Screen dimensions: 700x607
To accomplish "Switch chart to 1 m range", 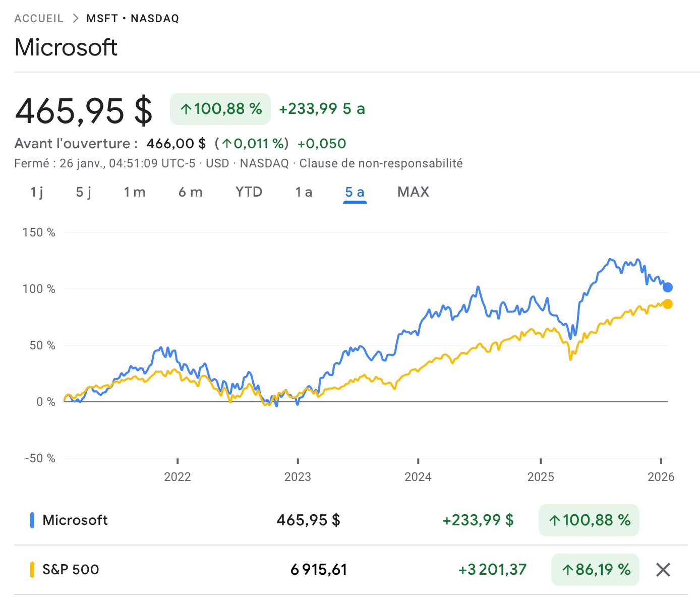I will click(135, 192).
